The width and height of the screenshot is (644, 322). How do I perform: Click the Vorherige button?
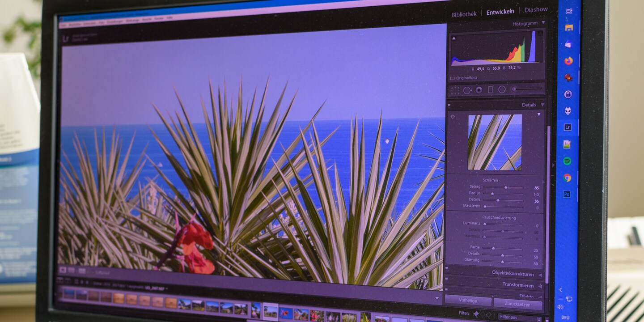point(468,301)
